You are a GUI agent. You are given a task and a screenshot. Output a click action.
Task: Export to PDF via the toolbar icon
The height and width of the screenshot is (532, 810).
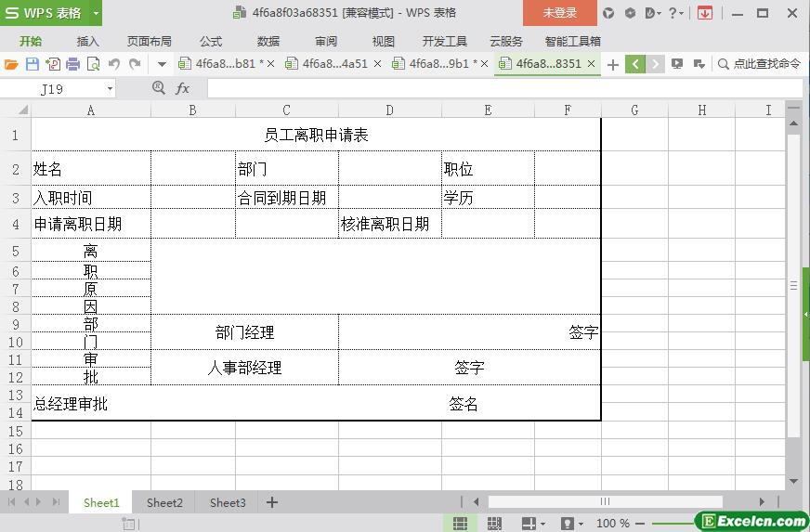click(x=53, y=64)
